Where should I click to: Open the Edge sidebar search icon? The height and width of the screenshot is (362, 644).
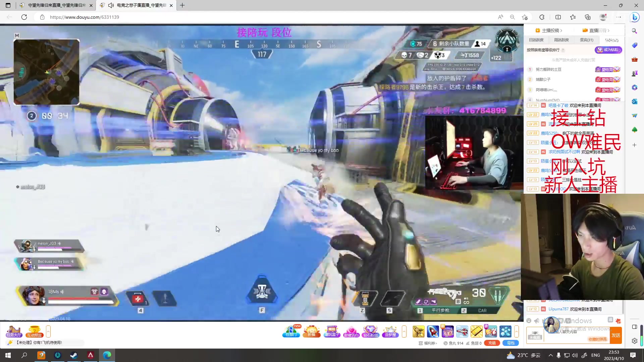[x=634, y=31]
